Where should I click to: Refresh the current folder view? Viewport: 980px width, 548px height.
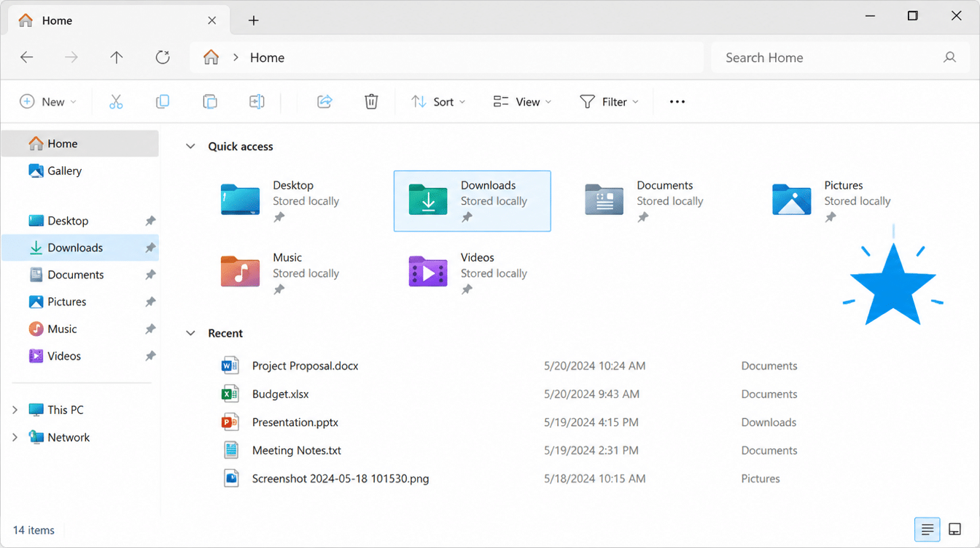point(163,58)
